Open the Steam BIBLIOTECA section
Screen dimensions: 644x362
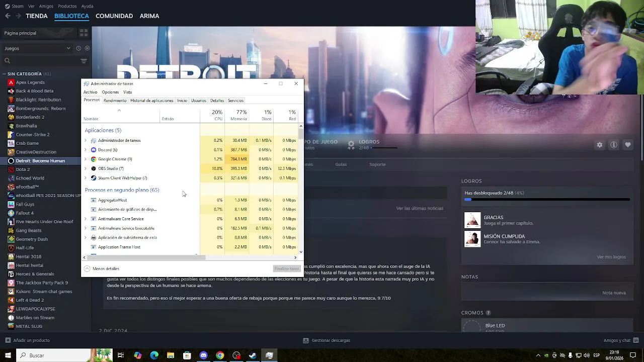click(71, 16)
